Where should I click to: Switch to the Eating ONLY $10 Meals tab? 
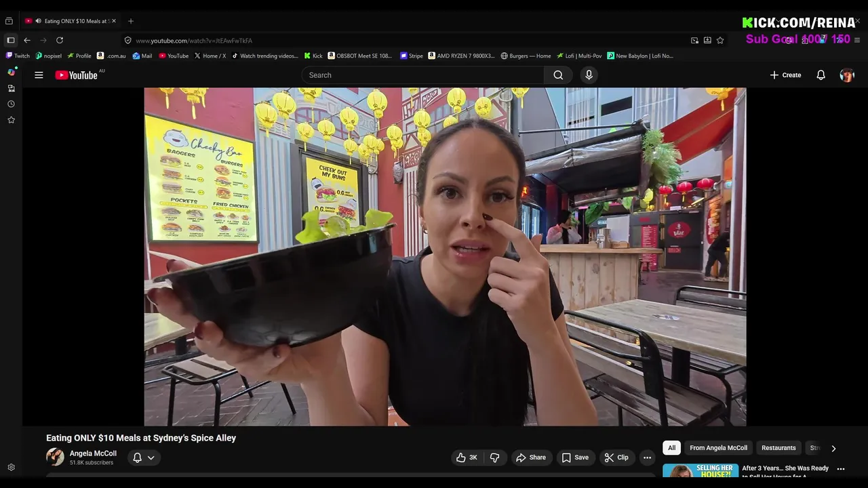pos(70,21)
